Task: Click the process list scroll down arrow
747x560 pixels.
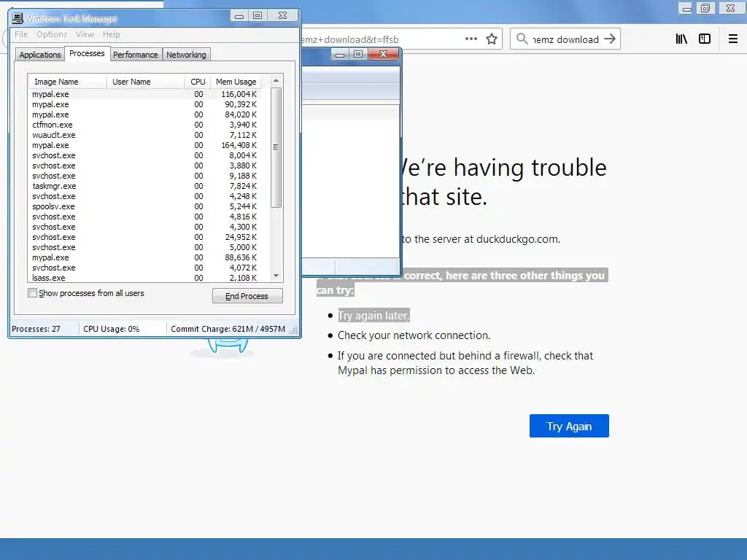Action: (x=276, y=276)
